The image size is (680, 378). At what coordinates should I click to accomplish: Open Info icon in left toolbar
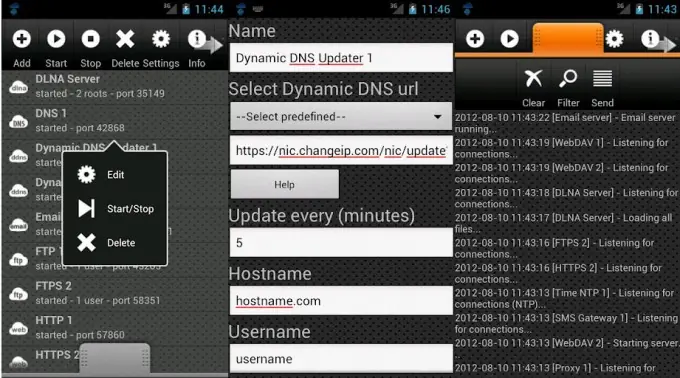pyautogui.click(x=196, y=39)
